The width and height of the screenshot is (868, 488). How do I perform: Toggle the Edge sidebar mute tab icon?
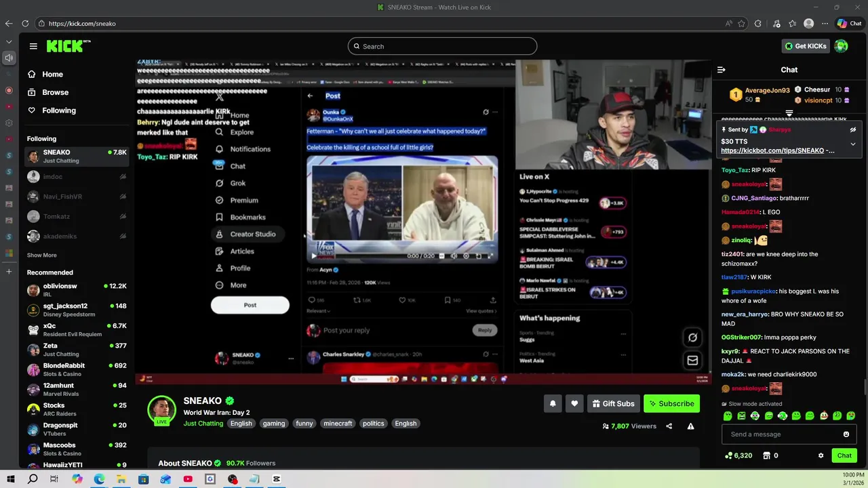9,58
